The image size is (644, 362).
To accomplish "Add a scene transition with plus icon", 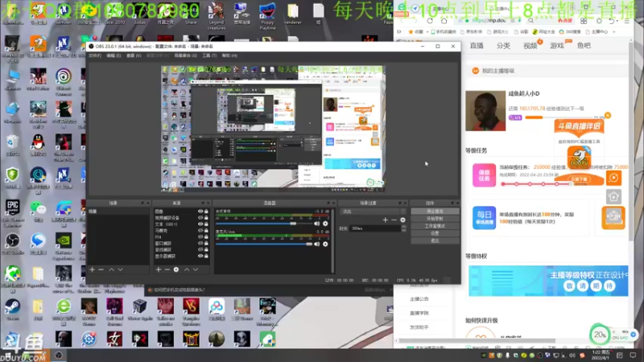I will (x=385, y=220).
